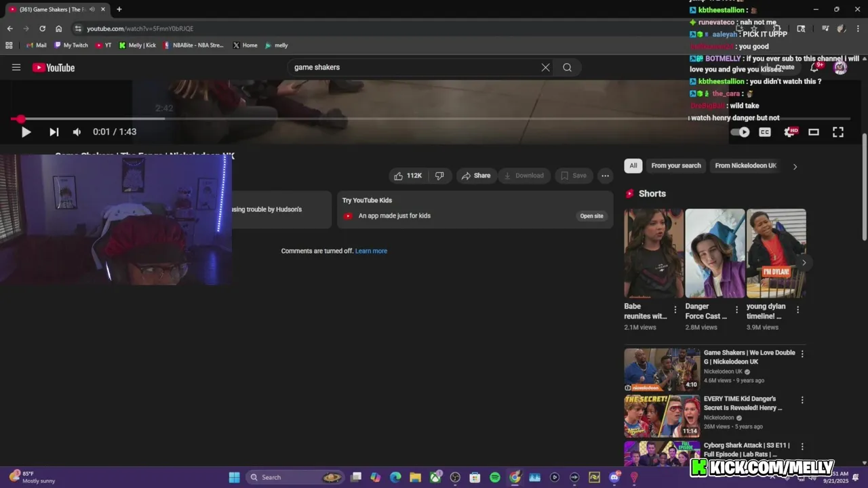This screenshot has width=868, height=488.
Task: Go back in browser history
Action: [9, 28]
